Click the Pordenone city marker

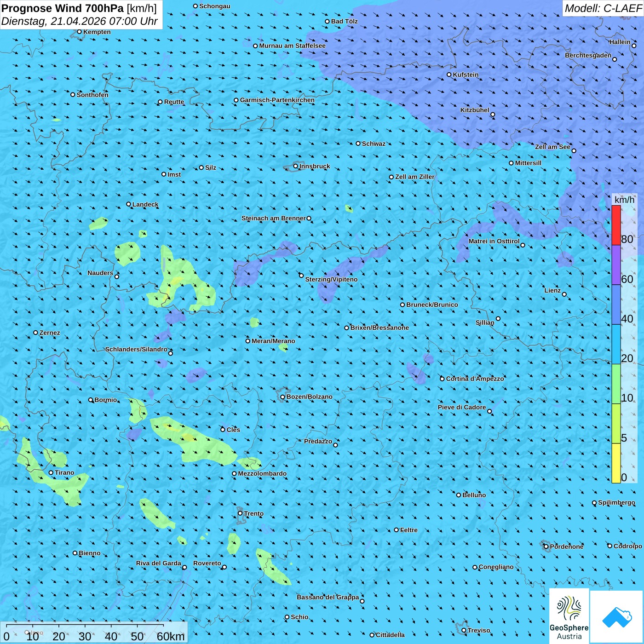(546, 546)
